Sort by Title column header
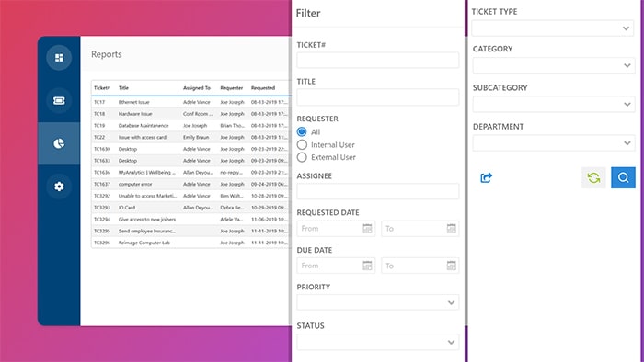Image resolution: width=644 pixels, height=362 pixels. (x=123, y=88)
